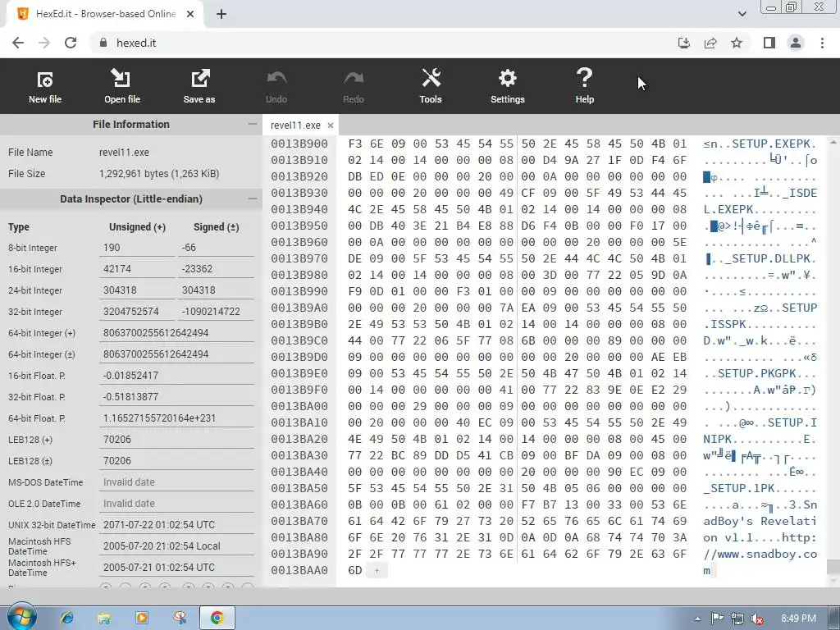Show hidden tray icons arrow

pos(697,619)
